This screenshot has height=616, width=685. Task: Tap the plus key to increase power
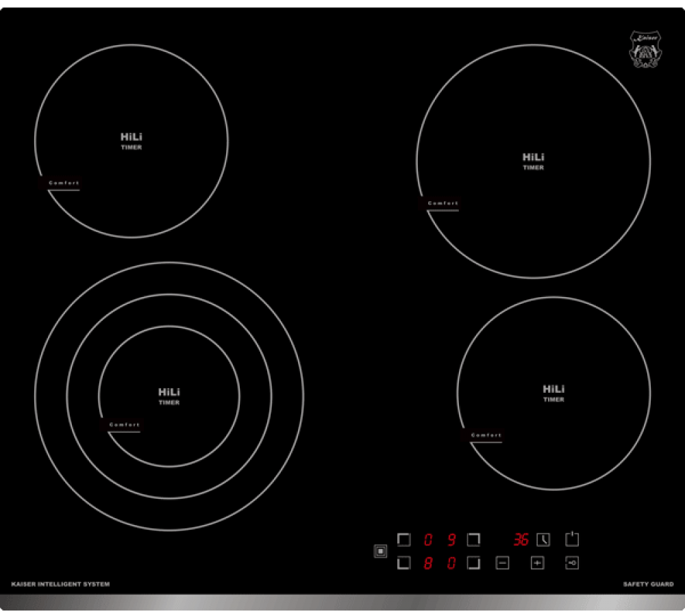(537, 563)
